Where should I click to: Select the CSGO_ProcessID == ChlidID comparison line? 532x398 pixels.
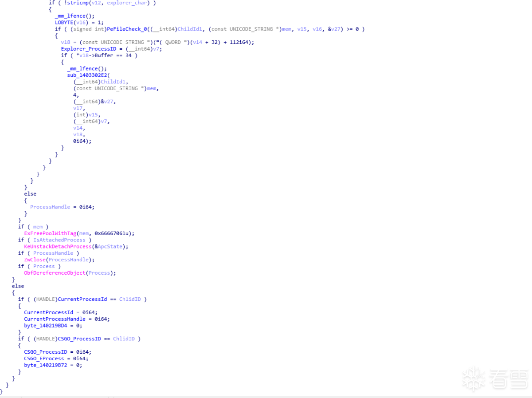pos(79,339)
